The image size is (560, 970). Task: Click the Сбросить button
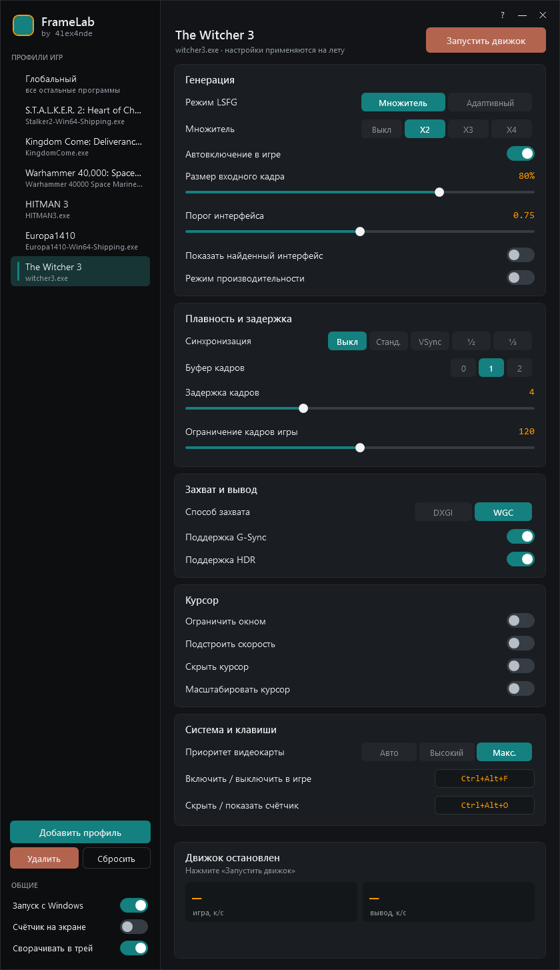coord(117,859)
